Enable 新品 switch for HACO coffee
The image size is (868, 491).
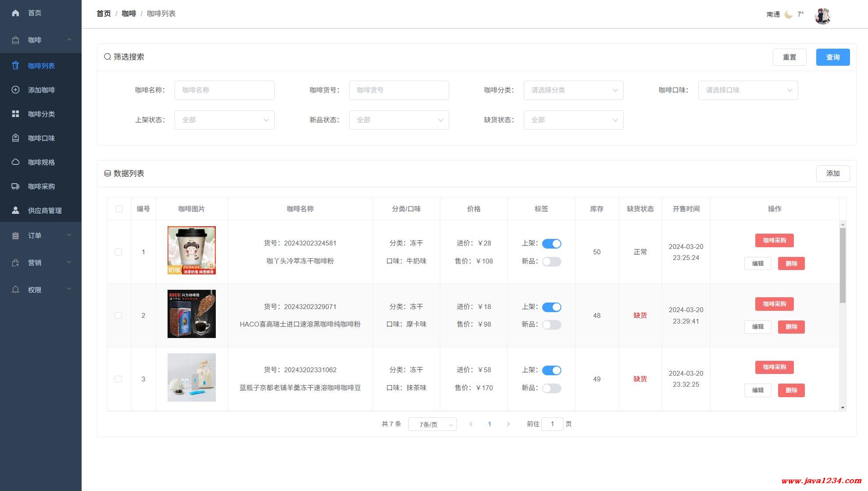(551, 325)
